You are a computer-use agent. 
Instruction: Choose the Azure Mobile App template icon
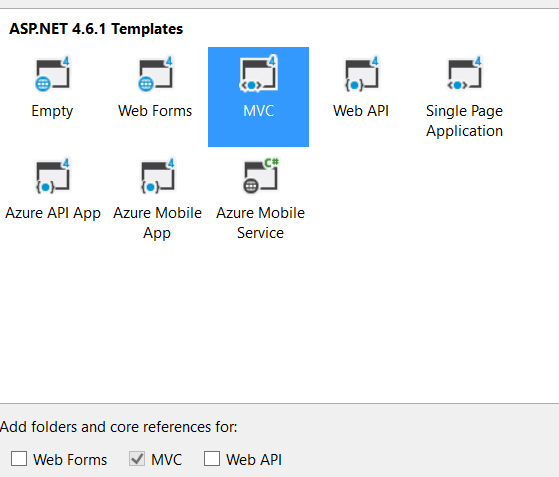(157, 176)
